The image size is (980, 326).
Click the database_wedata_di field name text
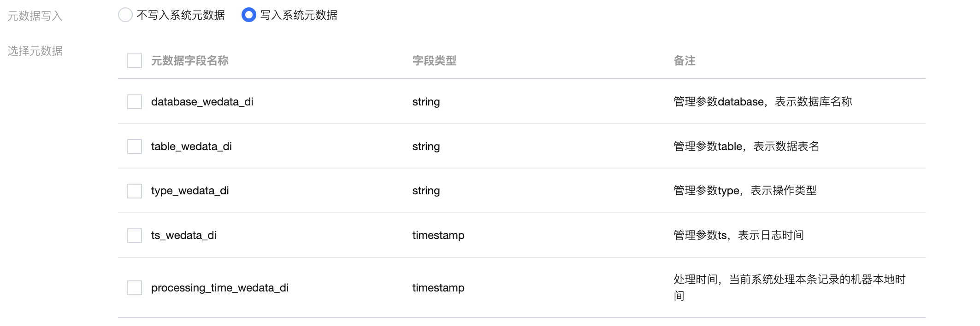pyautogui.click(x=202, y=102)
